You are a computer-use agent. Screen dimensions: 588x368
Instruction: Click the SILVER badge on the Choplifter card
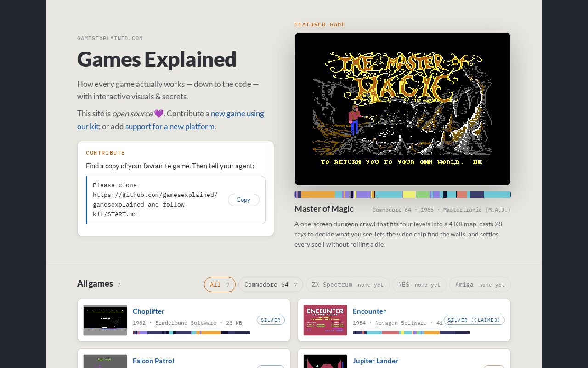271,320
